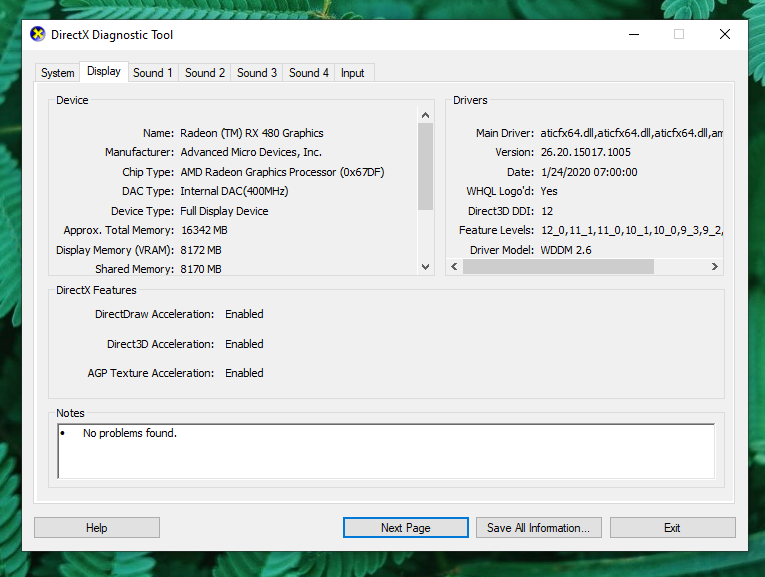Click the "DirectDraw Acceleration:" label
The image size is (765, 577).
coord(155,314)
